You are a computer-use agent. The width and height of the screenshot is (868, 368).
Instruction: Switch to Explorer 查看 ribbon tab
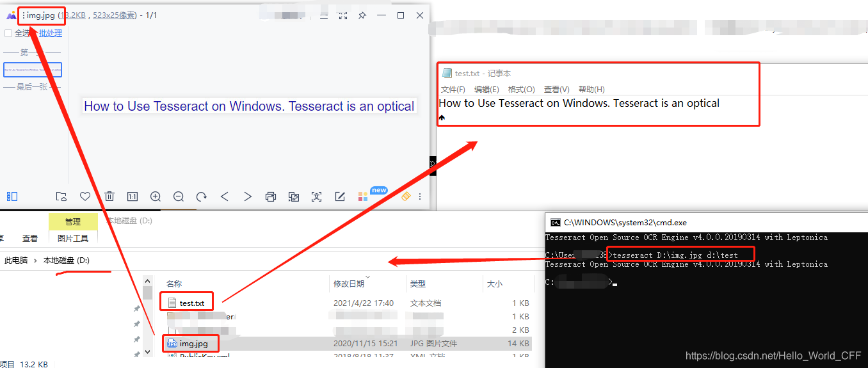(x=30, y=238)
